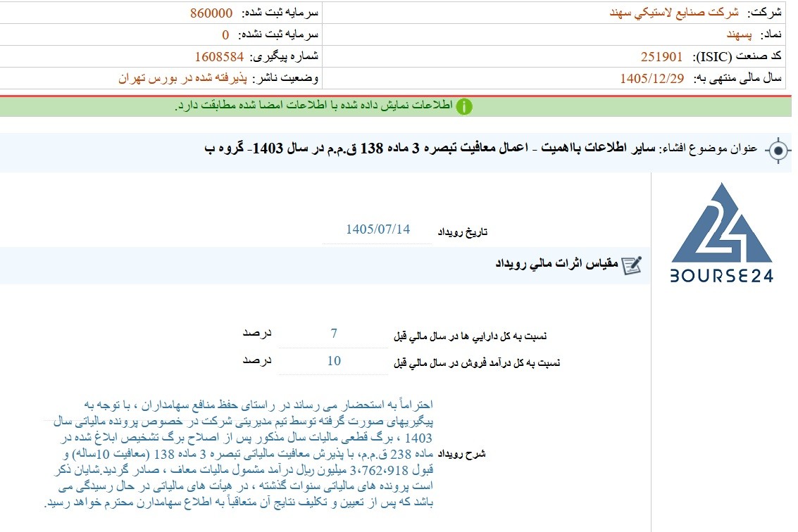The image size is (798, 532).
Task: Click the heading مقياس اثرات مالي رويداد
Action: point(556,263)
